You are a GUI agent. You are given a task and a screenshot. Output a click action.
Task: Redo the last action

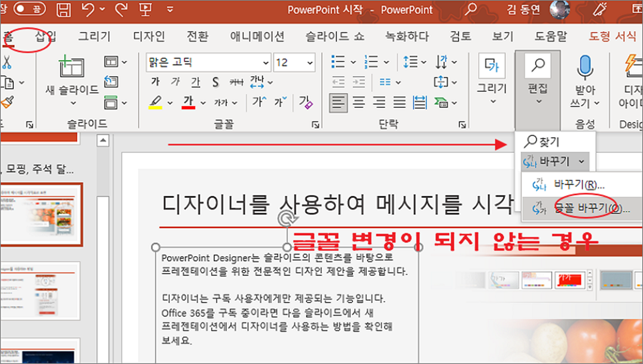pyautogui.click(x=121, y=9)
